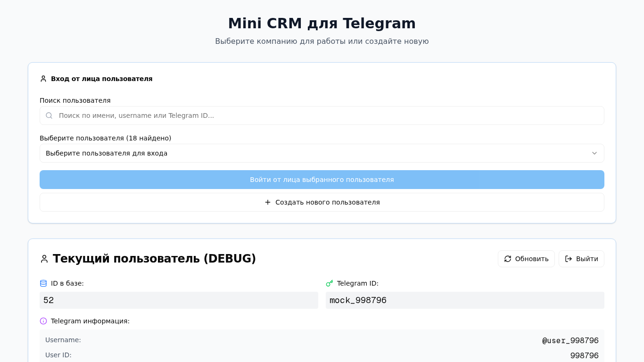Viewport: 644px width, 362px height.
Task: Click 'Создать нового пользователя' button
Action: point(322,202)
